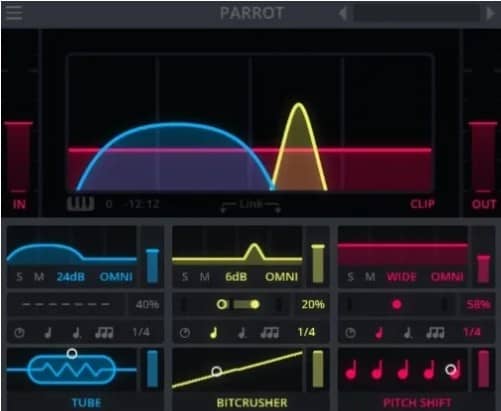The image size is (501, 411).
Task: Click the piano keyboard icon
Action: [x=80, y=203]
